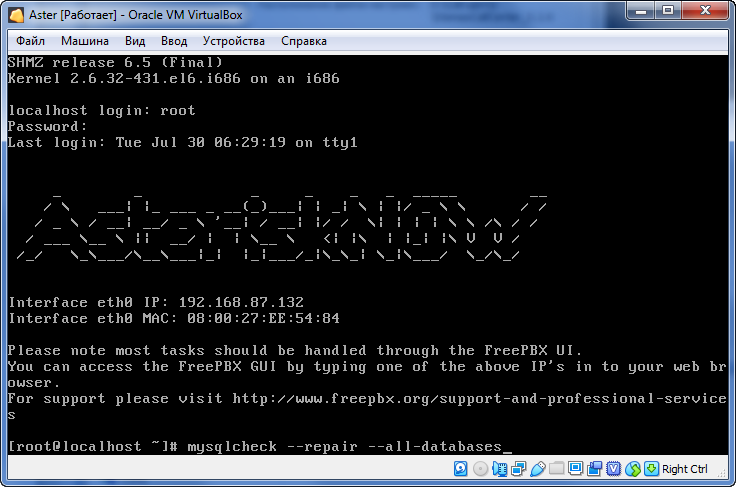Click the 'Password:' prompt line

pos(47,127)
